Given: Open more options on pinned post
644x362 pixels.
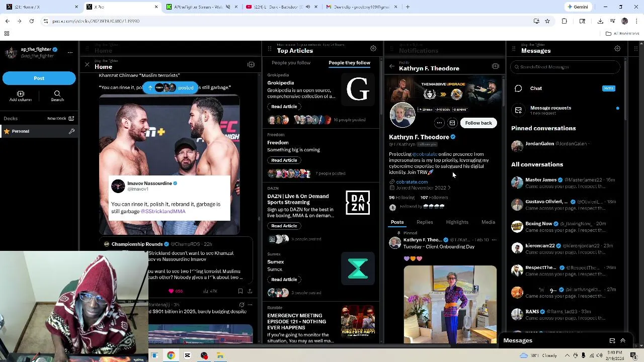Looking at the screenshot, I should point(494,240).
